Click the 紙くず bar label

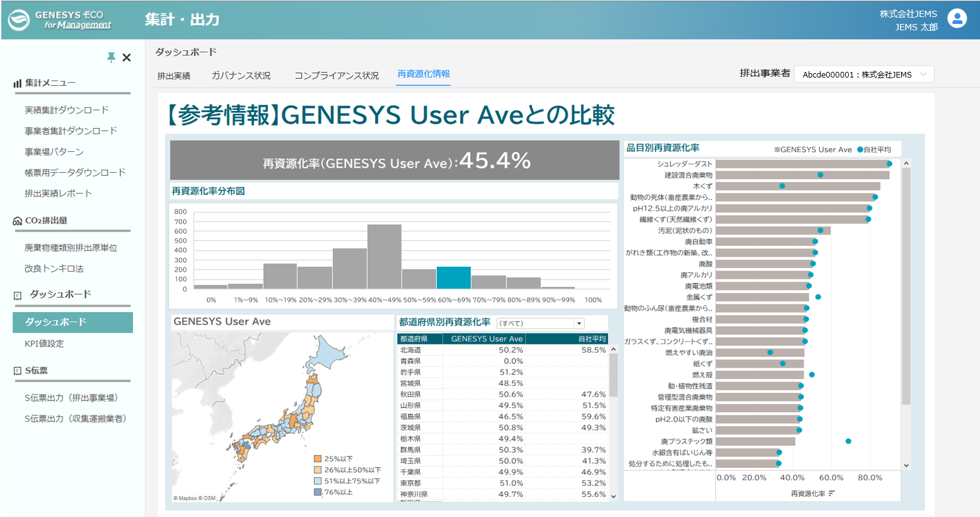[x=702, y=364]
